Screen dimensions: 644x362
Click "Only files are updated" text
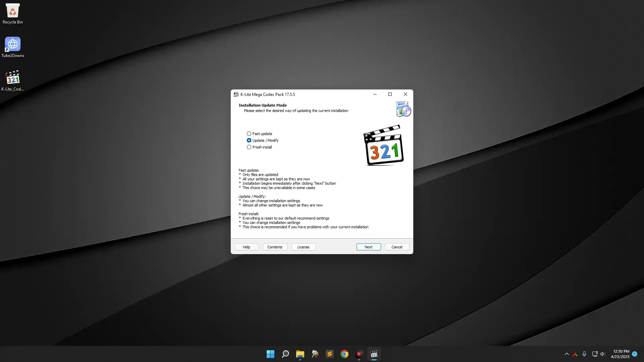pos(260,175)
